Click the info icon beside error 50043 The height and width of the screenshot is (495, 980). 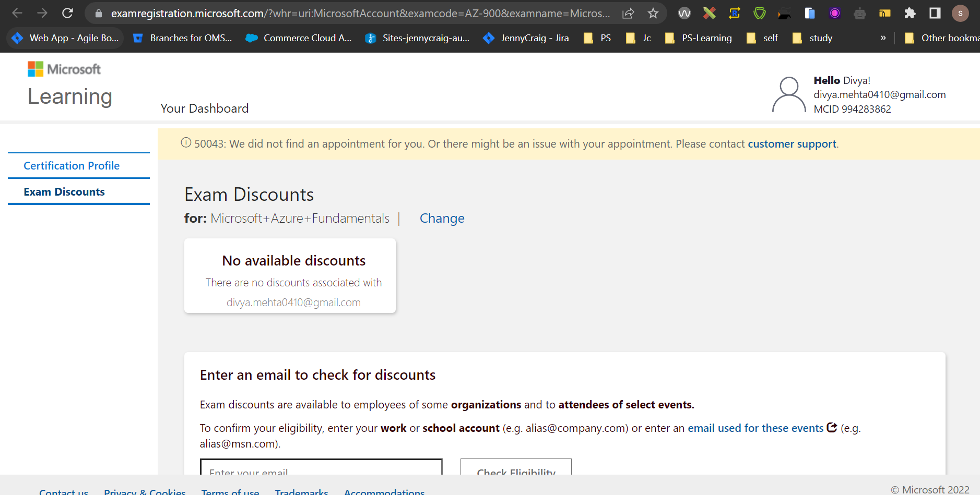tap(186, 143)
